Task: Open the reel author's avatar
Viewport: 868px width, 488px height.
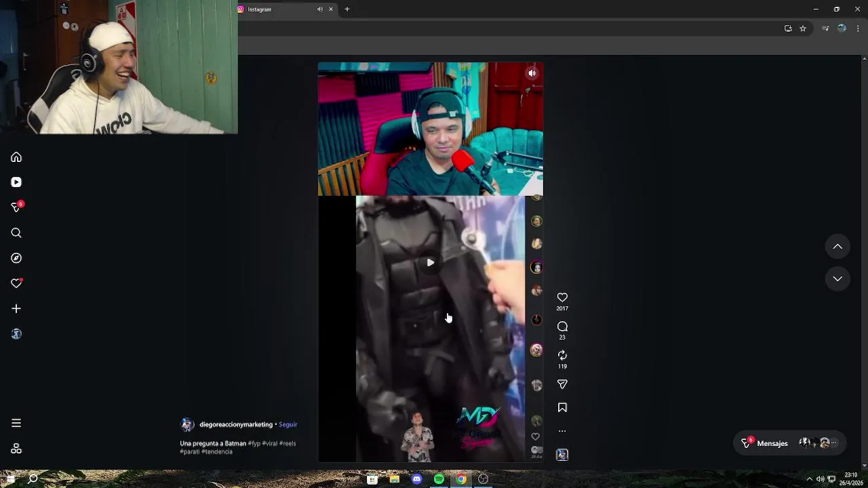Action: tap(187, 425)
